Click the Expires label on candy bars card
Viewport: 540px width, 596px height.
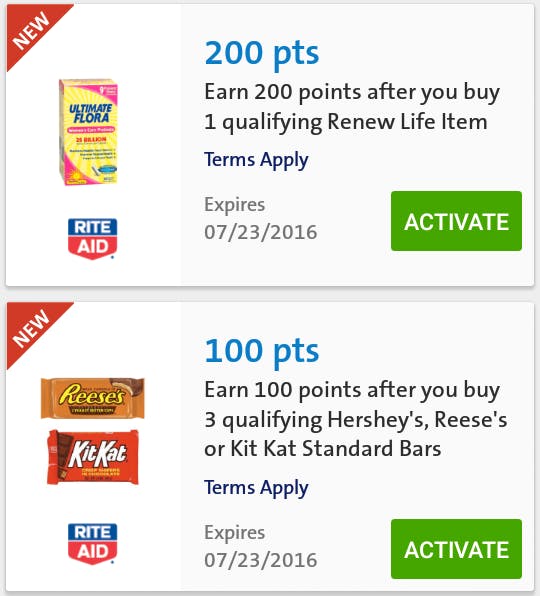tap(234, 533)
